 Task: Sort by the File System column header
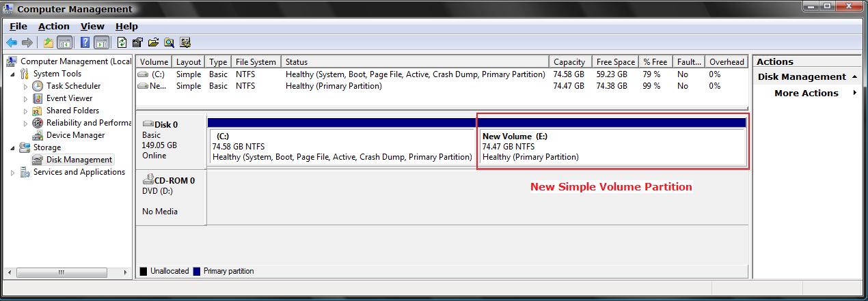click(256, 61)
